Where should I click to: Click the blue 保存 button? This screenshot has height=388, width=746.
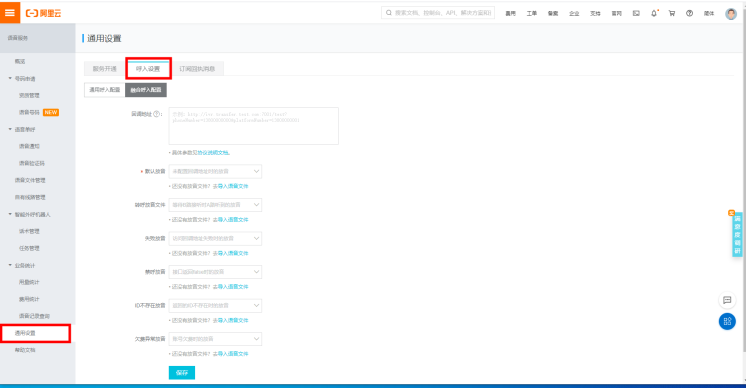182,373
